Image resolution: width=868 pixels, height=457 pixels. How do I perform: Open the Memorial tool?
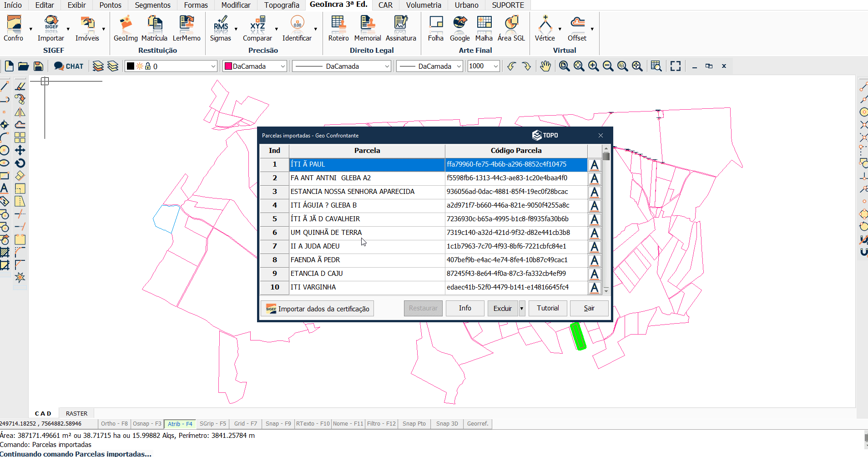(368, 28)
